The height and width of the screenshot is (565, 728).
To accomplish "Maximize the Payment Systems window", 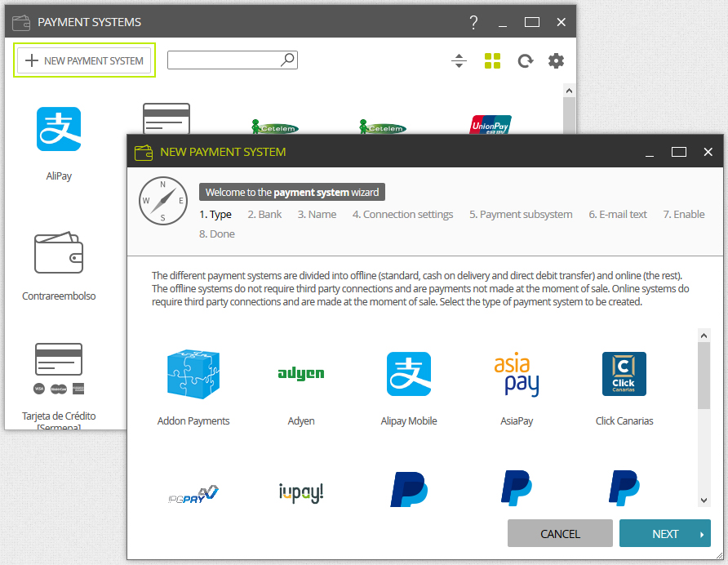I will 531,22.
